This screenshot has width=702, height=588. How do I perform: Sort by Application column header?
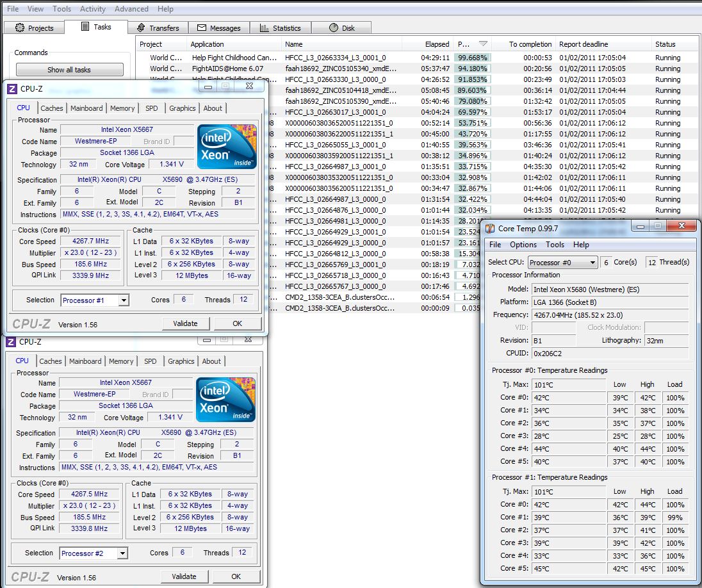tap(234, 44)
